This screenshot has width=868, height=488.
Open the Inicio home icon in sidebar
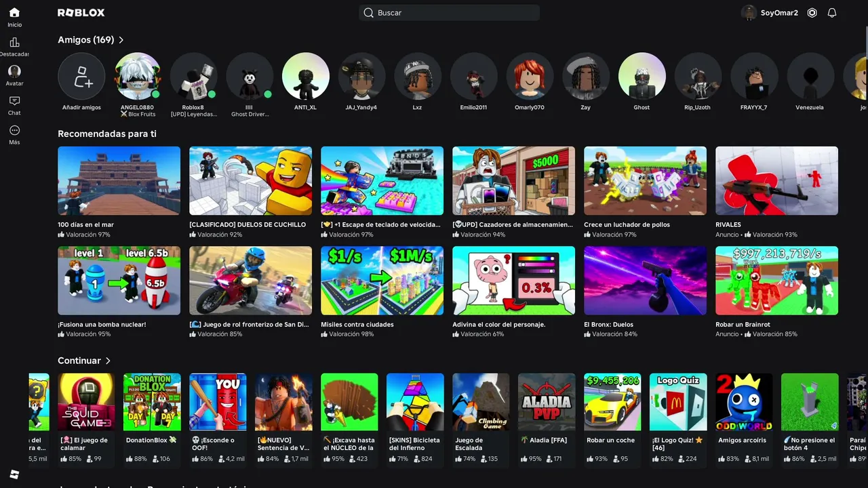point(14,12)
